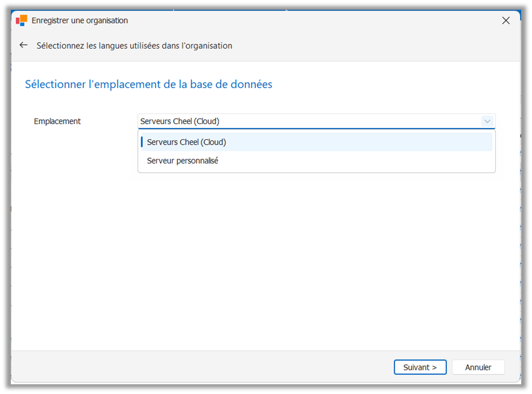Click the empty footer area left of Suivant
The width and height of the screenshot is (532, 394).
pyautogui.click(x=202, y=367)
